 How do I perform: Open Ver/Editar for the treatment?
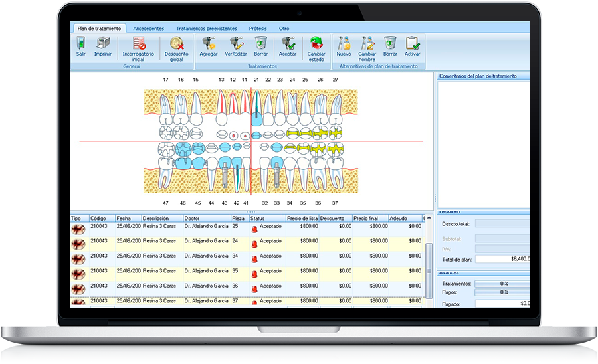pos(236,46)
